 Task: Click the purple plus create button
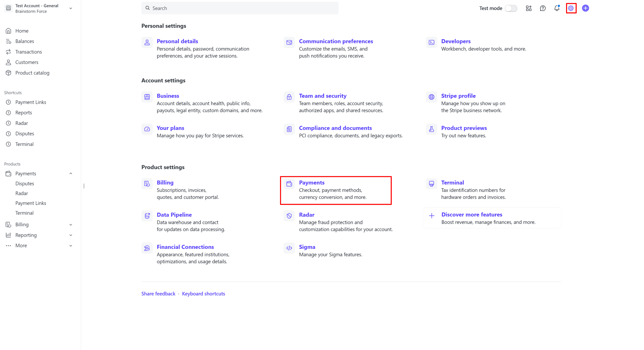(585, 8)
